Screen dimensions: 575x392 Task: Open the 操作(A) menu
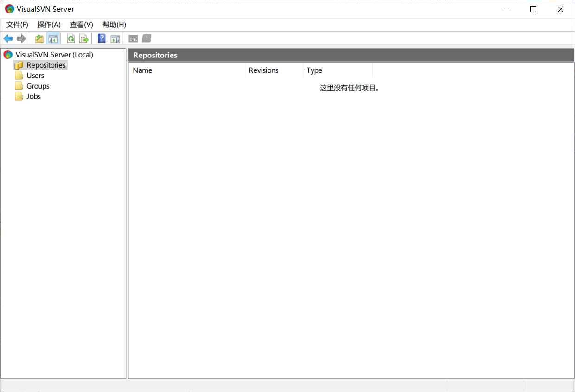tap(49, 25)
